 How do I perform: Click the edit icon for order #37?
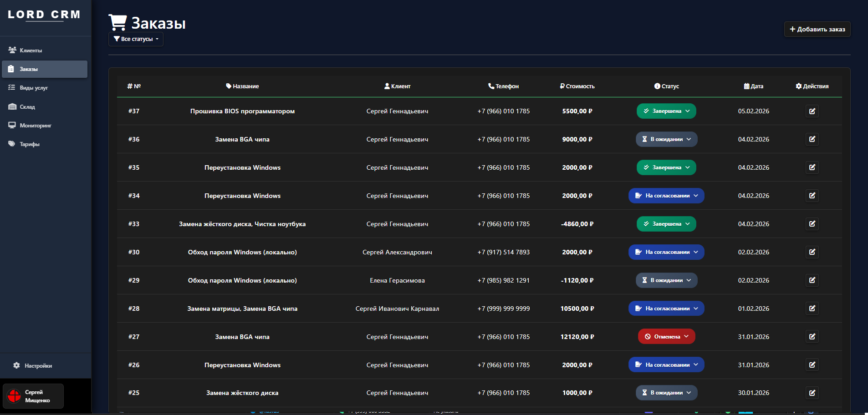(812, 111)
